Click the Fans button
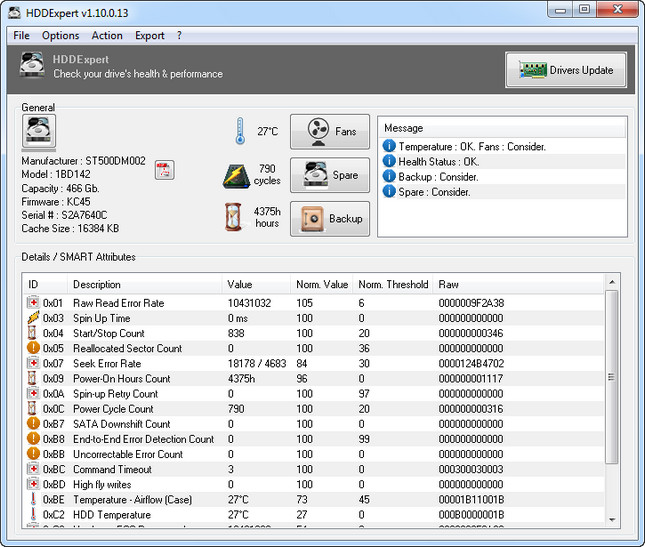 329,131
